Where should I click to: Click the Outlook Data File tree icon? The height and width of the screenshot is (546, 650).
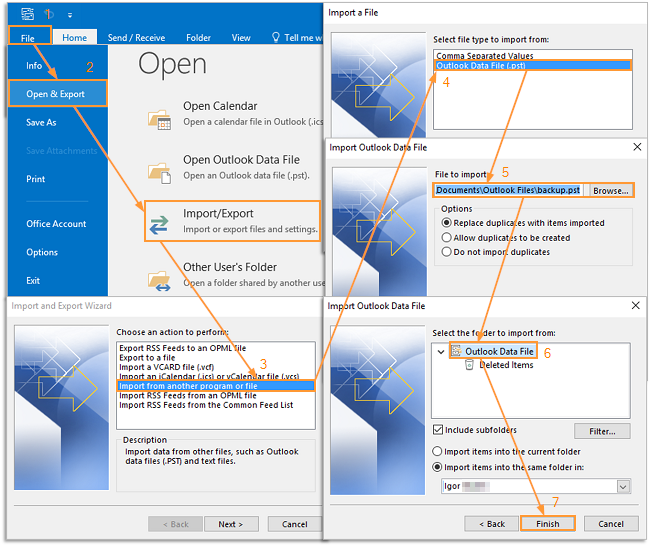456,351
